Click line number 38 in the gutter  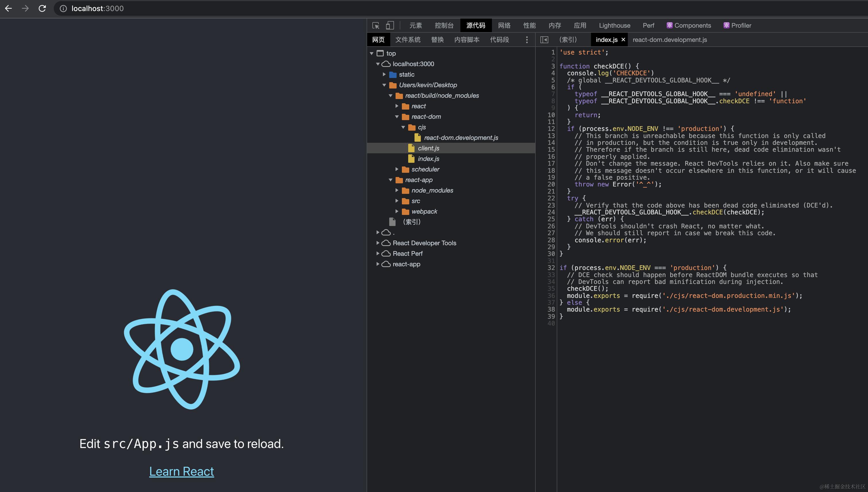coord(551,309)
